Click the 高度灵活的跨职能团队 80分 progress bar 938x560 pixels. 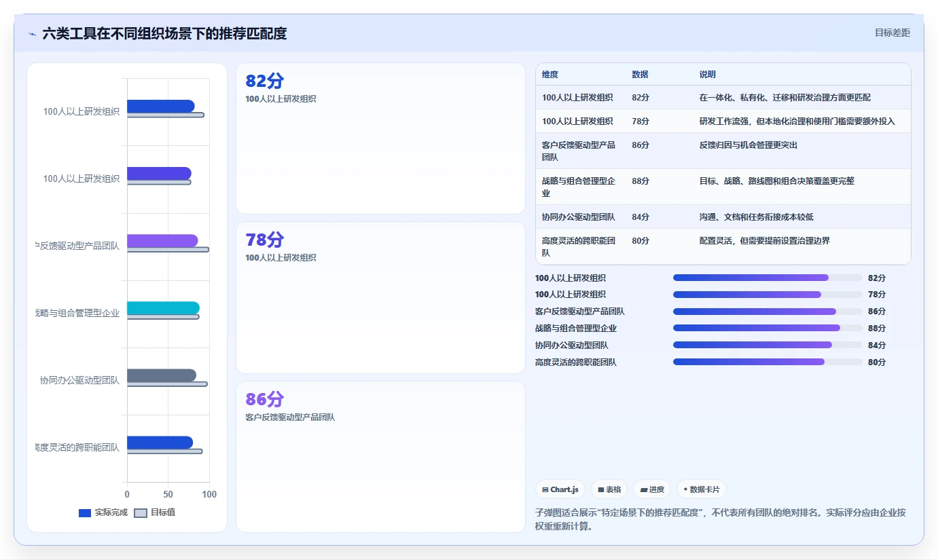(768, 362)
